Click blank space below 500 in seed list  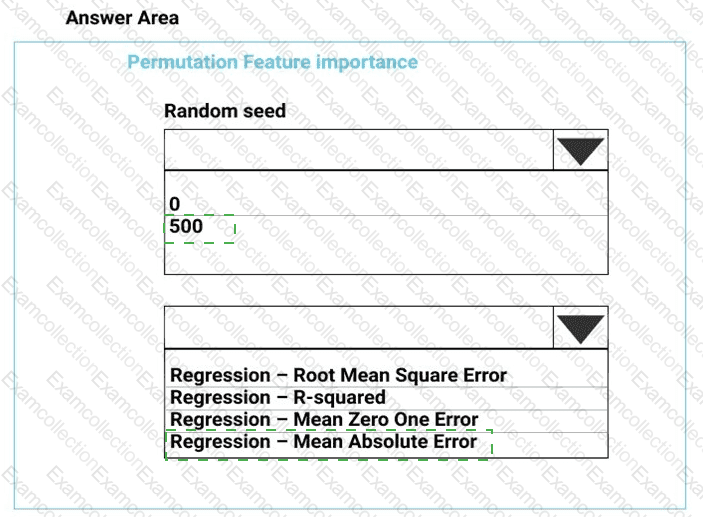[385, 257]
